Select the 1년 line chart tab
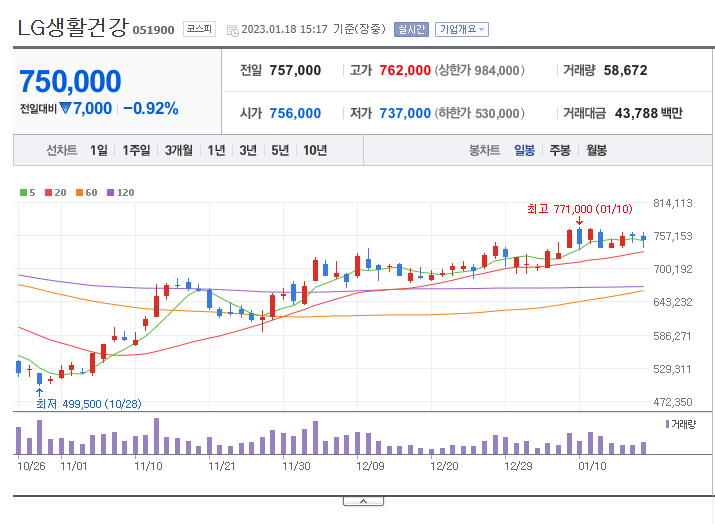Viewport: 715px width, 524px height. (216, 150)
